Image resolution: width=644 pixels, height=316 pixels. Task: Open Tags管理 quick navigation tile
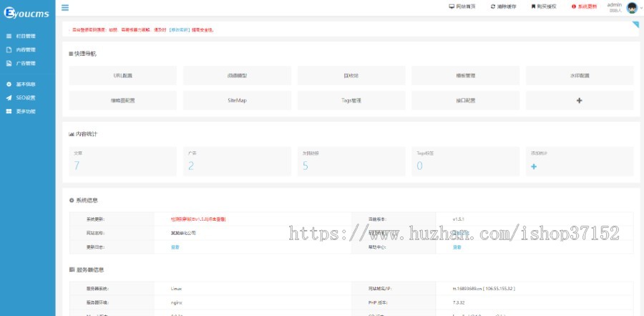tap(351, 100)
